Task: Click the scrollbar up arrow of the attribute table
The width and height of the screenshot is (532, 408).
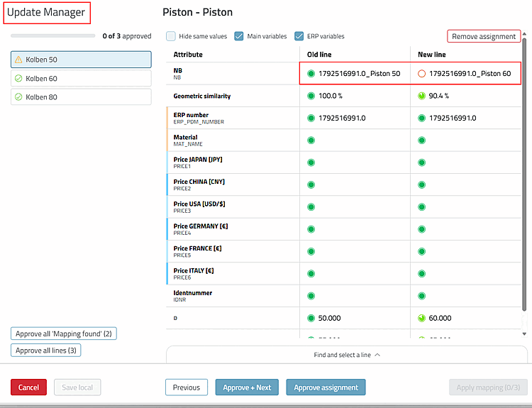Action: [x=524, y=33]
